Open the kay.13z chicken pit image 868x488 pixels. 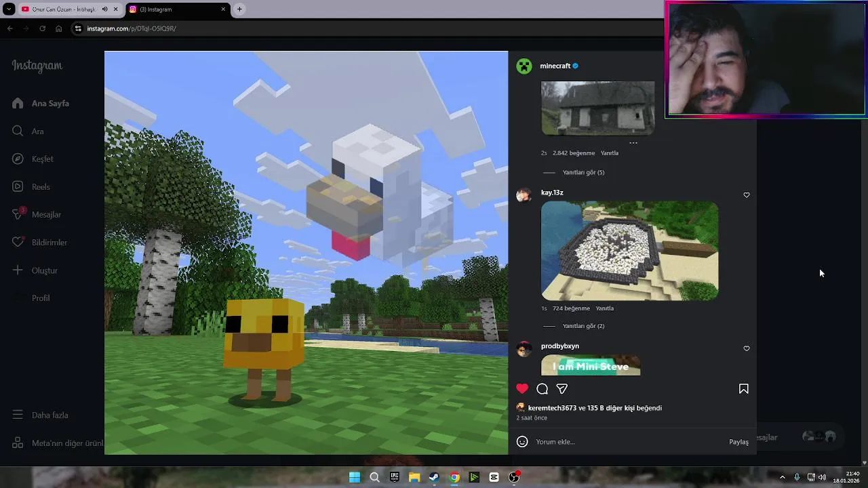pyautogui.click(x=629, y=251)
